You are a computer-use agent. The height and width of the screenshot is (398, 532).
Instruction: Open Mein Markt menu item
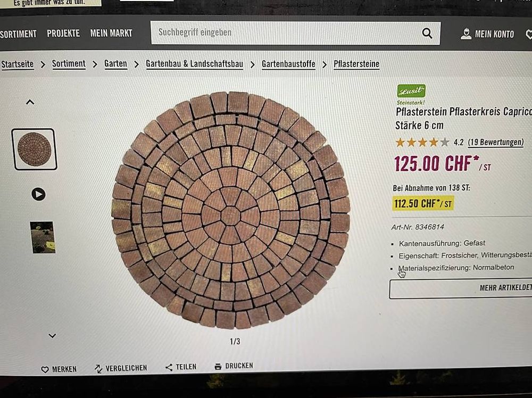coord(111,33)
